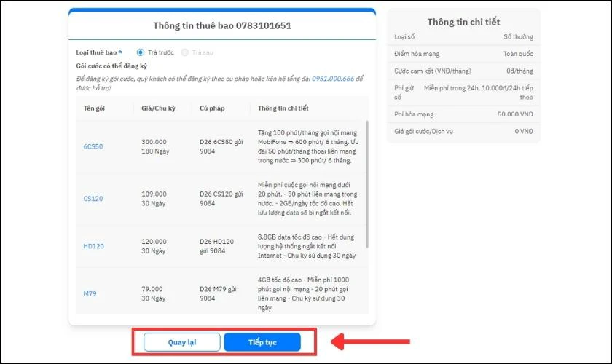Image resolution: width=612 pixels, height=364 pixels.
Task: Click the Toàn quốc value
Action: point(518,54)
